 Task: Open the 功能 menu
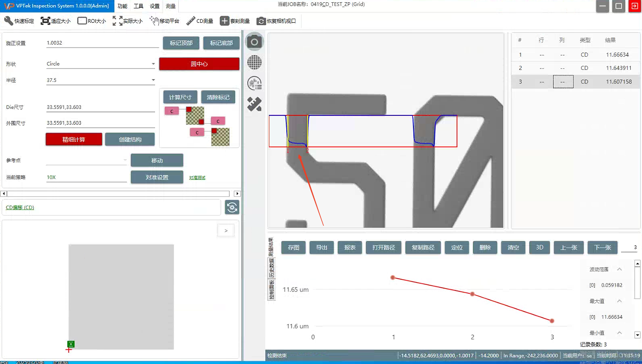pos(122,6)
